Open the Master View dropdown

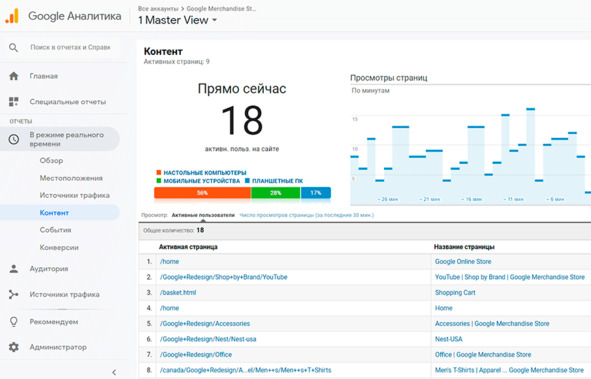[178, 20]
